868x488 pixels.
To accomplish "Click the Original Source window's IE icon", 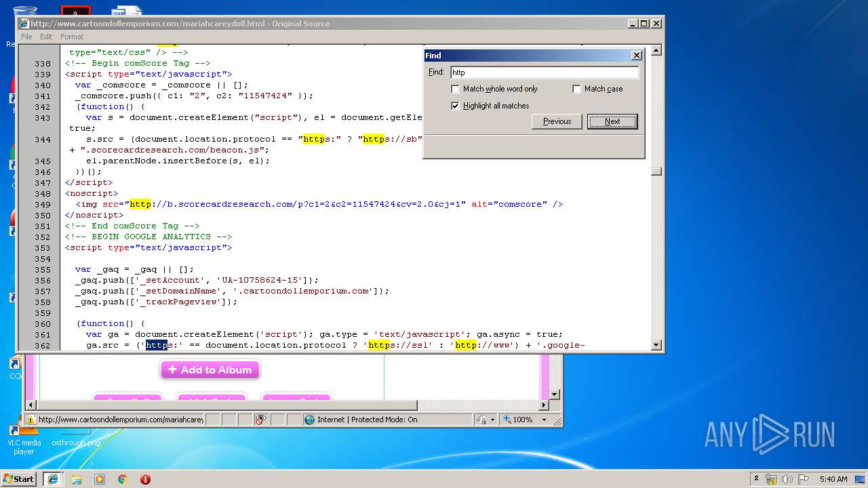I will click(x=24, y=23).
